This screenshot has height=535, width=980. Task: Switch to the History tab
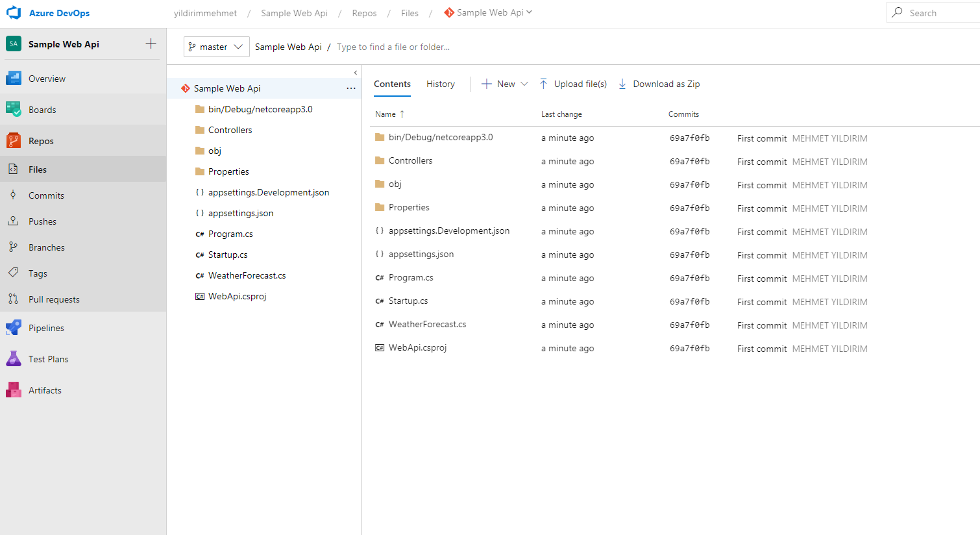[440, 84]
